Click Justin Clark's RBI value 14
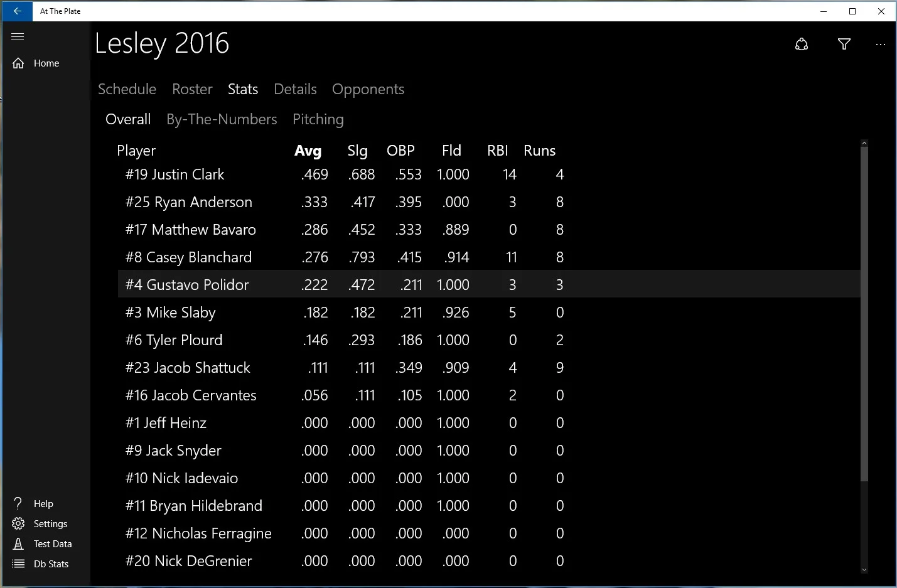Screen dimensions: 897x588 (x=510, y=174)
